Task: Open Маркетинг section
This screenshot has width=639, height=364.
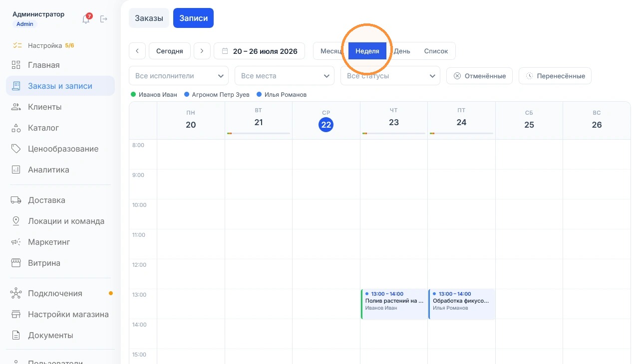Action: click(60, 242)
